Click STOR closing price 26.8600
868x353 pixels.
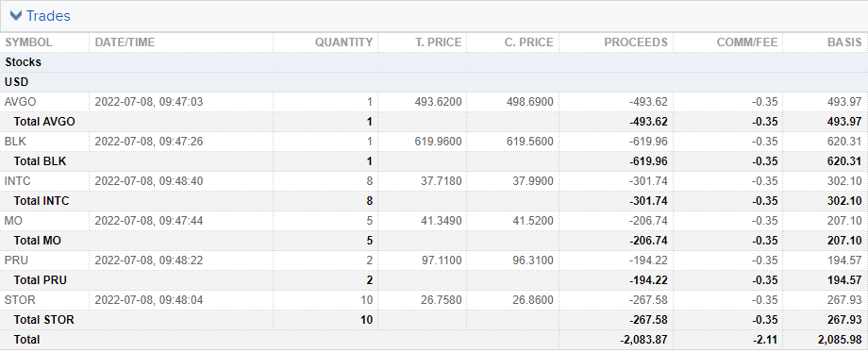click(x=533, y=300)
